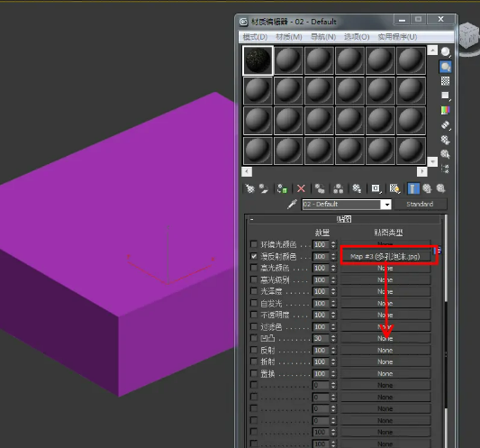Click the Get Material icon
The height and width of the screenshot is (448, 480).
click(x=249, y=188)
